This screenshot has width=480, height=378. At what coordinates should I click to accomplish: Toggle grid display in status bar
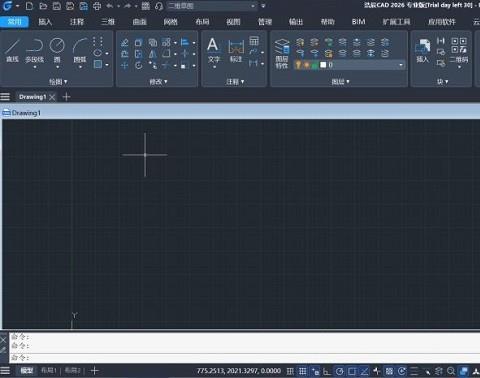[303, 371]
